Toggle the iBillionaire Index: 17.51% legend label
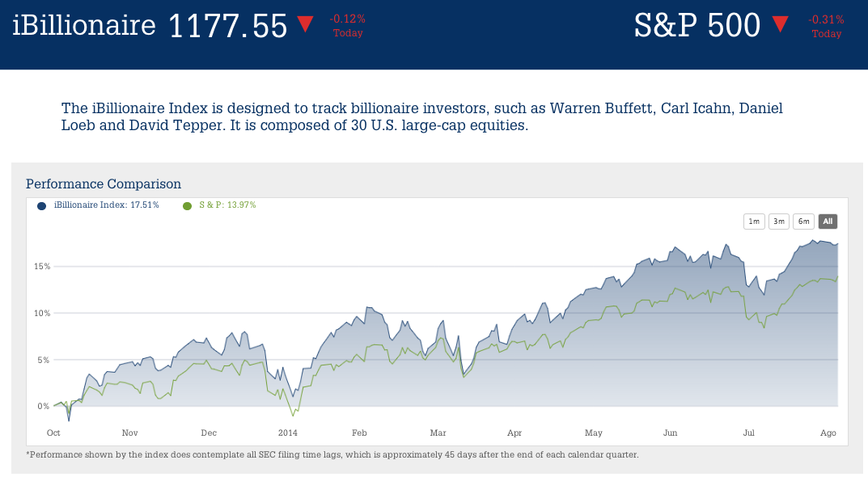Image resolution: width=868 pixels, height=477 pixels. pos(106,205)
